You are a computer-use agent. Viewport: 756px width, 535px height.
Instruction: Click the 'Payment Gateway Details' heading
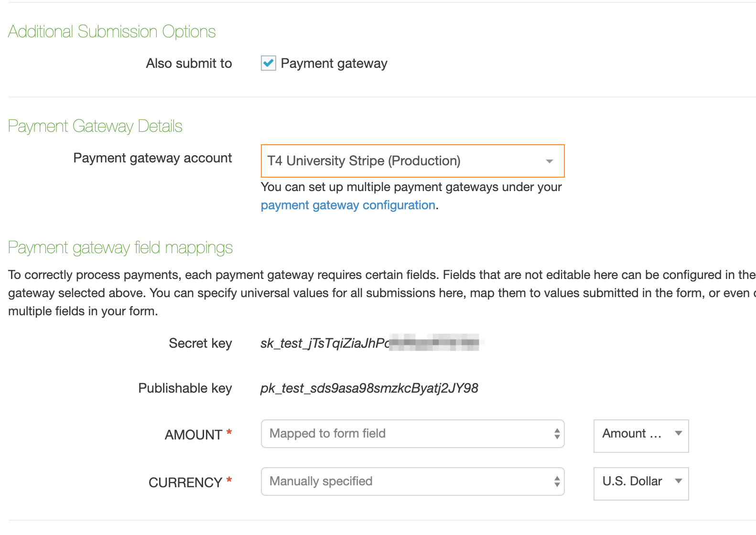(x=95, y=126)
